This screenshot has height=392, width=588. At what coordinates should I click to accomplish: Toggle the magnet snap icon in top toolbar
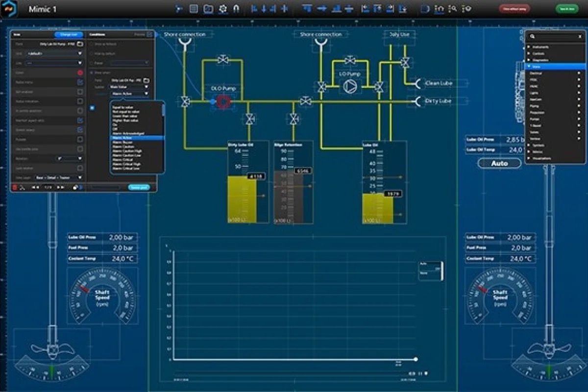click(x=236, y=8)
